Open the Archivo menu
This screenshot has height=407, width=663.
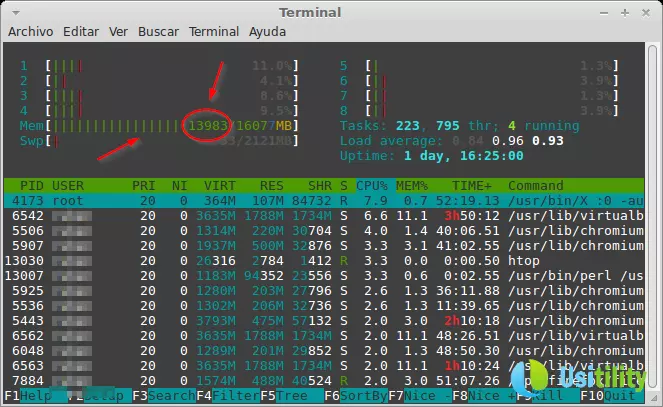[x=31, y=32]
